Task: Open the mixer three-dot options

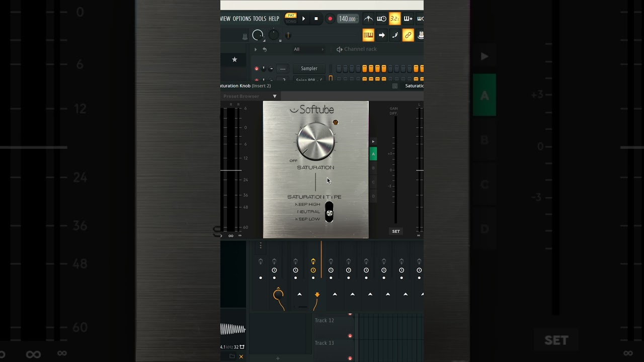Action: pos(261,245)
